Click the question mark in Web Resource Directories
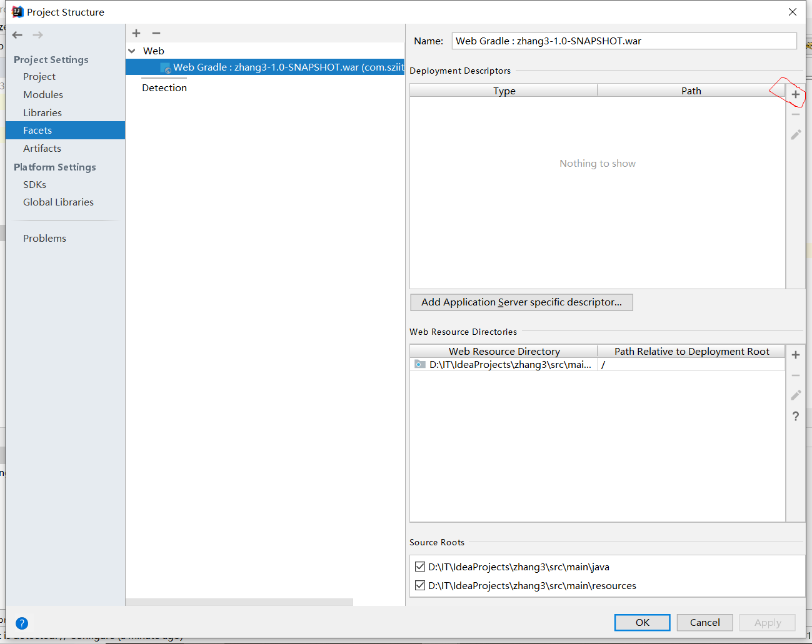 click(x=795, y=416)
